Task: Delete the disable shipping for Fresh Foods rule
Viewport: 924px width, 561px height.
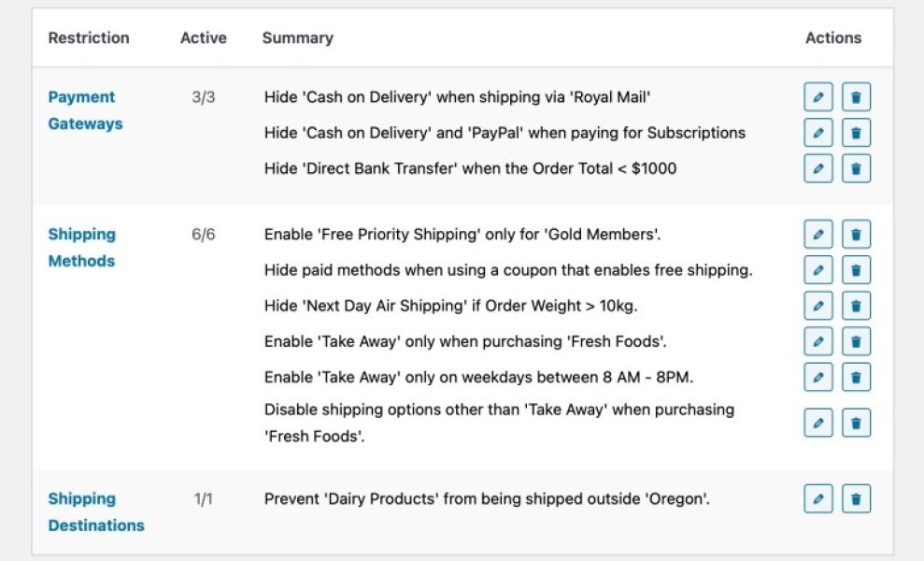Action: click(x=857, y=423)
